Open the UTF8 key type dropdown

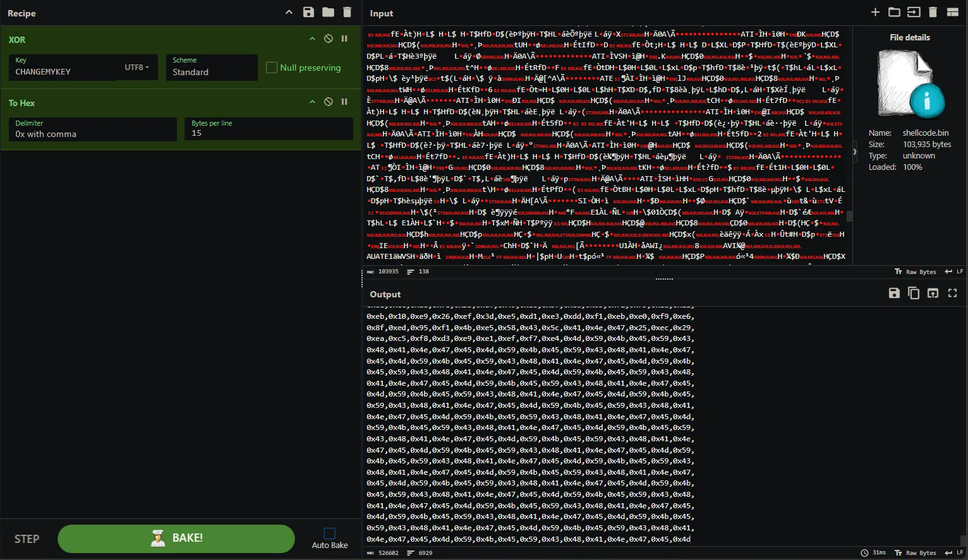137,67
